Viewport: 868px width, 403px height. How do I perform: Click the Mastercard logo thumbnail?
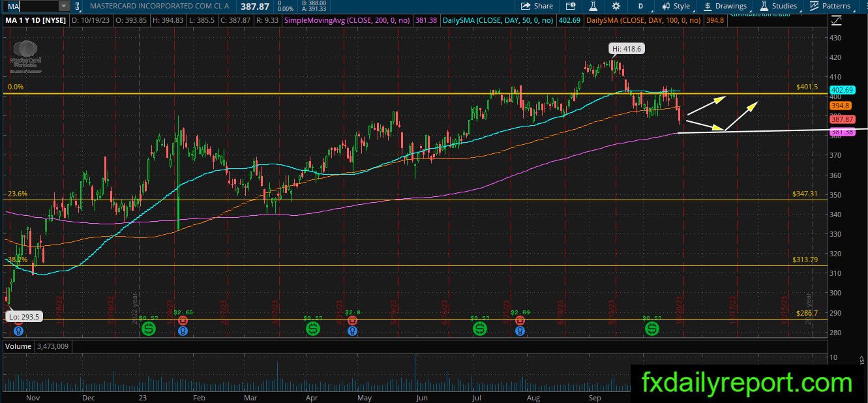[25, 55]
